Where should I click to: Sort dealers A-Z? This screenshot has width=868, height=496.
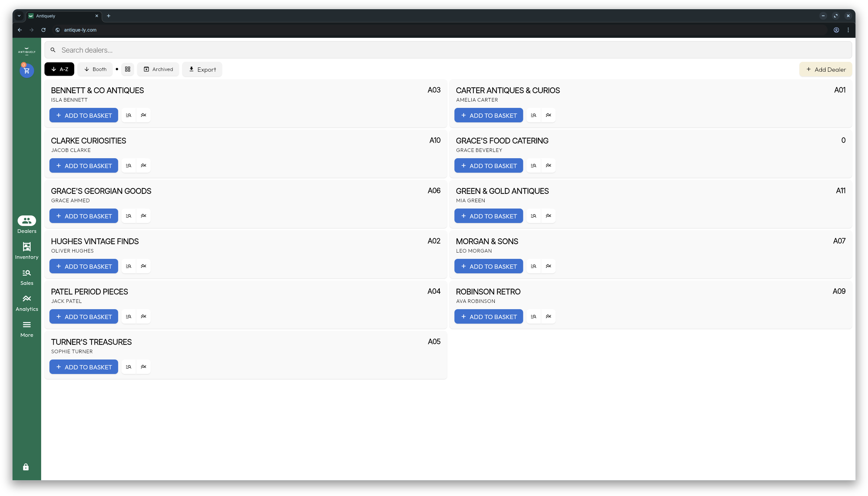(x=59, y=69)
